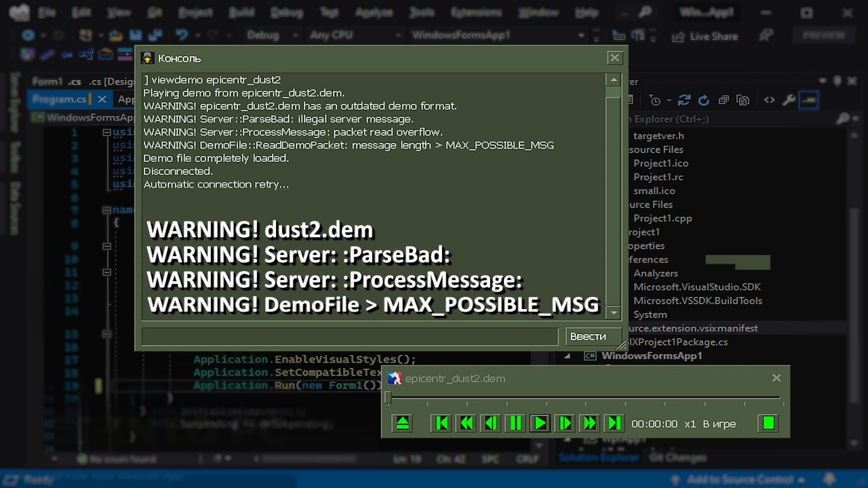
Task: Click the PREVIEW button in Visual Studio
Action: pyautogui.click(x=823, y=35)
